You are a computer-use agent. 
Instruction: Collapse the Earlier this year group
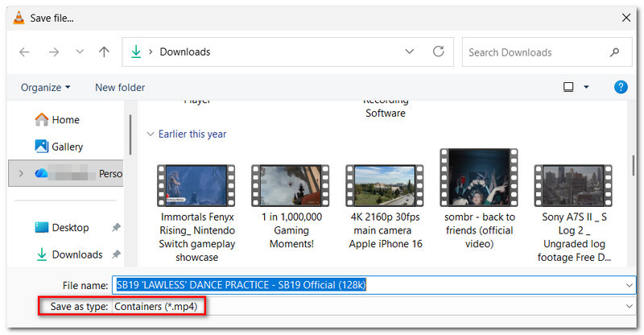click(151, 134)
